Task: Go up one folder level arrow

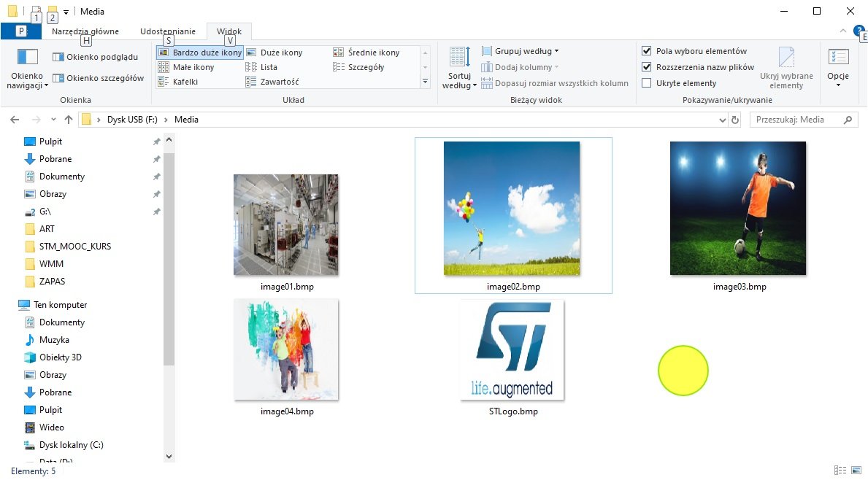Action: point(68,120)
